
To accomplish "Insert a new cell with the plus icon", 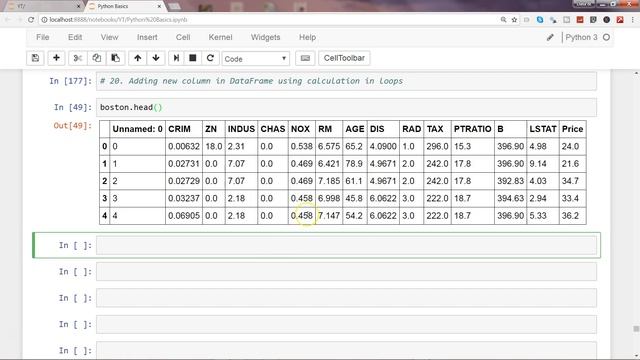I will click(x=56, y=58).
